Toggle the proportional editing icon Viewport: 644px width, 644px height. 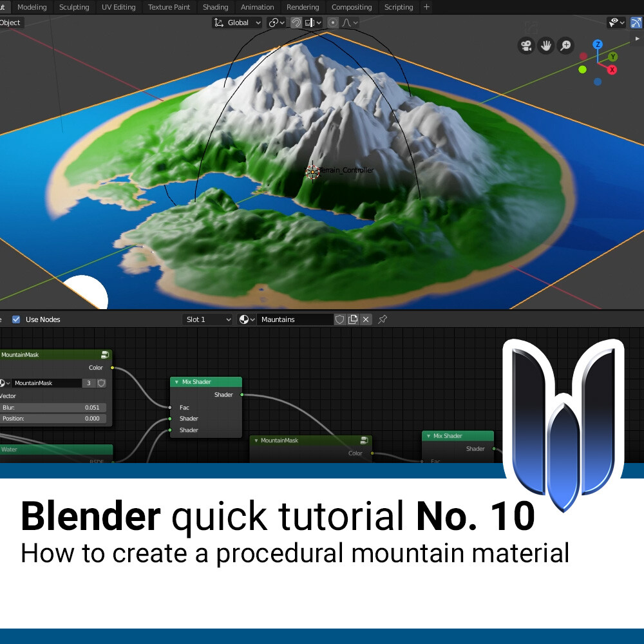coord(333,23)
